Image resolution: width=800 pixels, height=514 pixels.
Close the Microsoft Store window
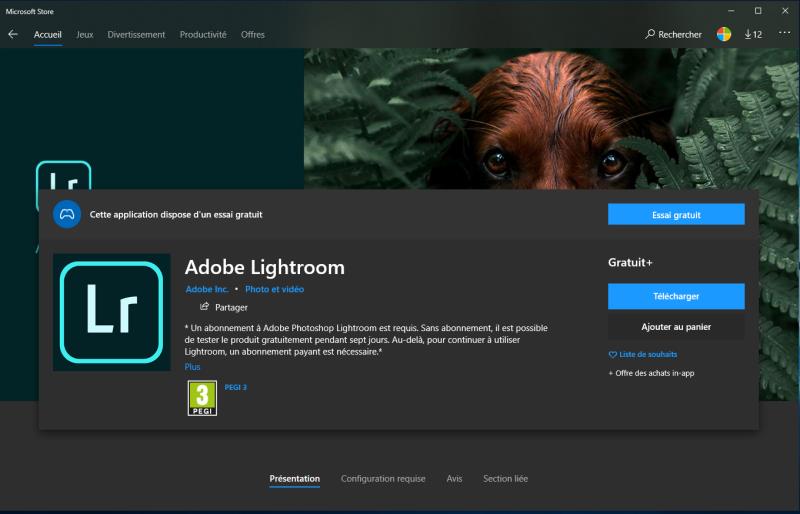pyautogui.click(x=785, y=11)
